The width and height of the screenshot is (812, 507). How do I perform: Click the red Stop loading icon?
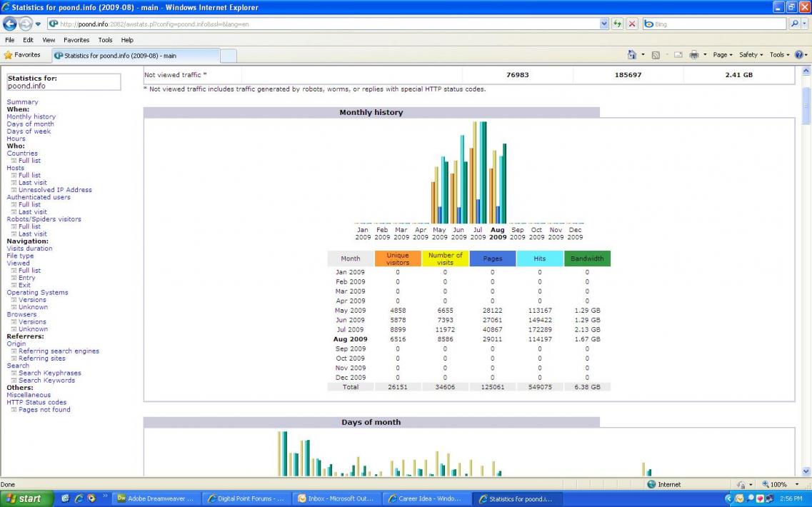[632, 24]
